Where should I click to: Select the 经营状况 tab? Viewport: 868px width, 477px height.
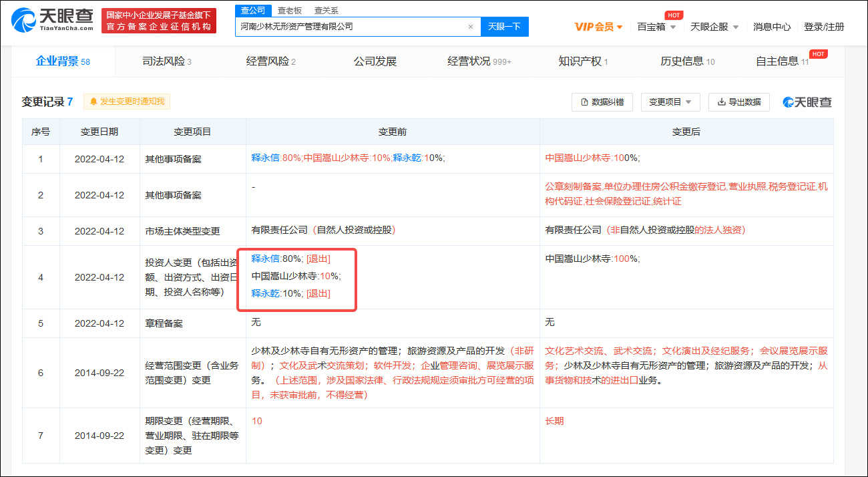479,61
